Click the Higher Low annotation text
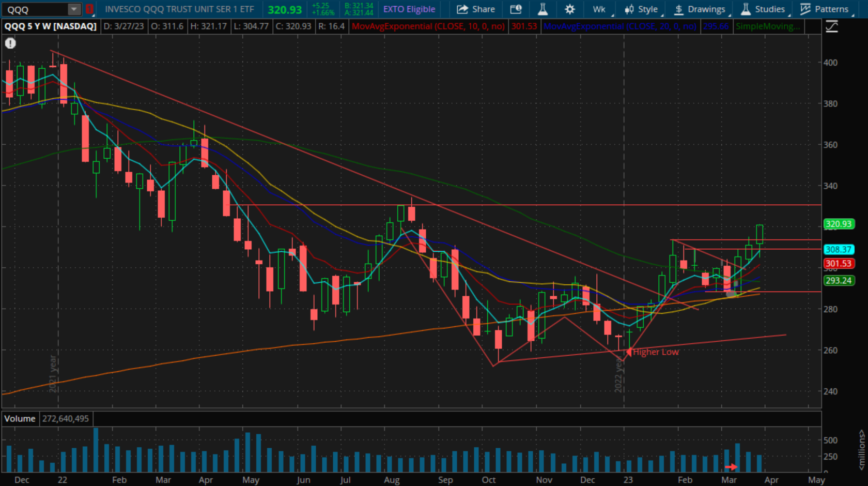This screenshot has height=486, width=868. [656, 352]
